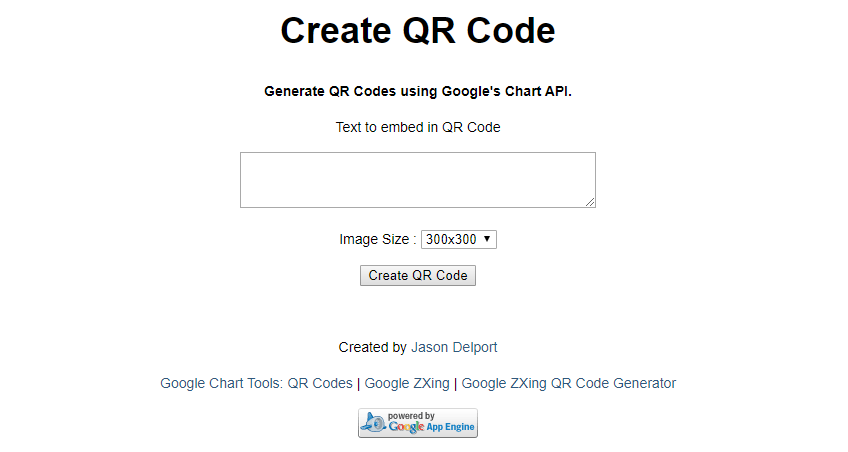Visit the Google ZXing link
This screenshot has height=452, width=848.
point(407,383)
